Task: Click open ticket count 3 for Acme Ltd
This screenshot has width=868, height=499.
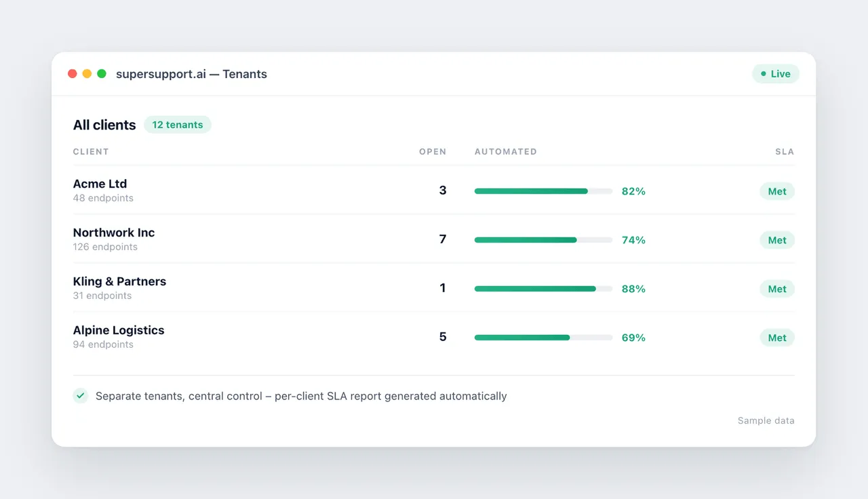Action: point(443,191)
